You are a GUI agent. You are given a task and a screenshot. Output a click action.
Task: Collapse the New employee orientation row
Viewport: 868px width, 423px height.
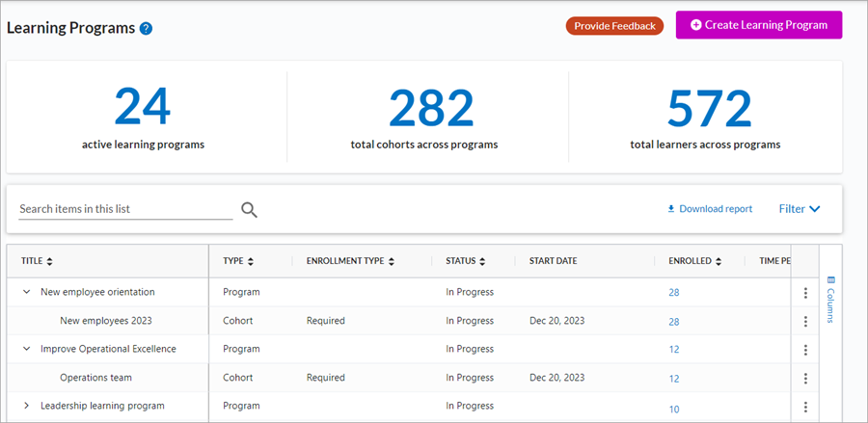[x=27, y=292]
